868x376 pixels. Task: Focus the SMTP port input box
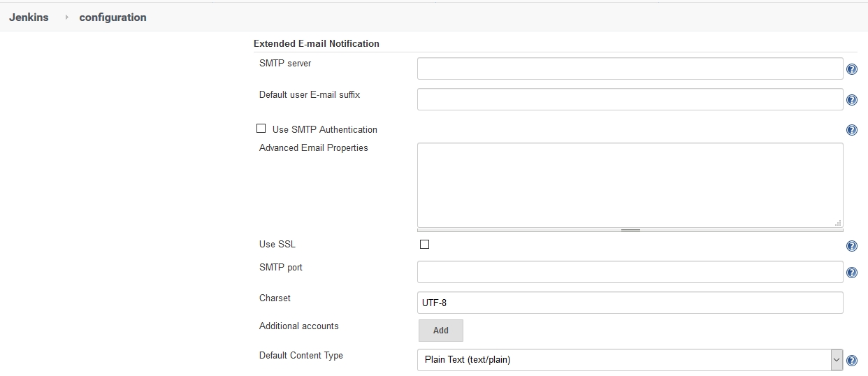630,272
